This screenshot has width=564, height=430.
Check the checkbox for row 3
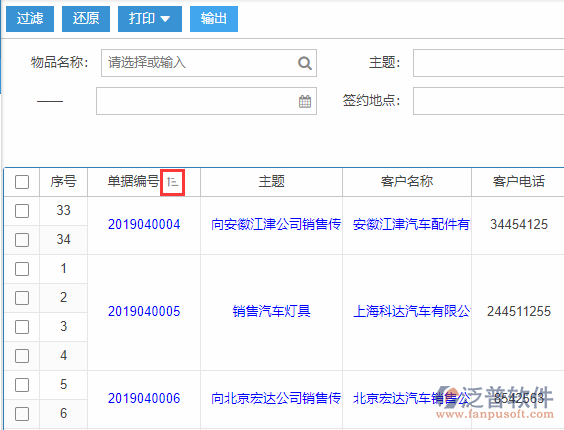22,327
